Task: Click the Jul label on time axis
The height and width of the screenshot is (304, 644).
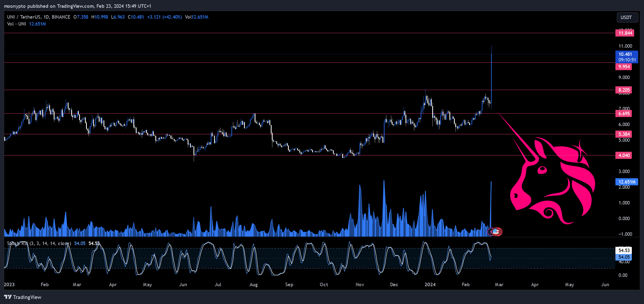Action: tap(218, 284)
